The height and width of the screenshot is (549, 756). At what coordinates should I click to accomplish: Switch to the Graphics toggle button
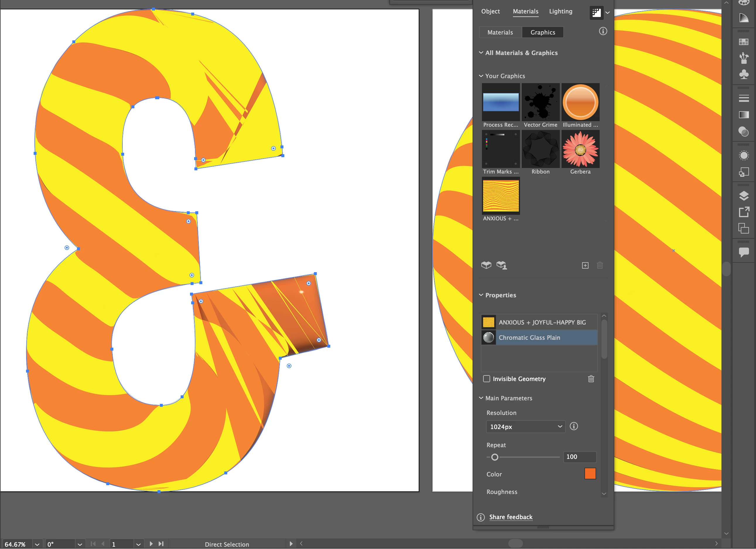[x=543, y=32]
